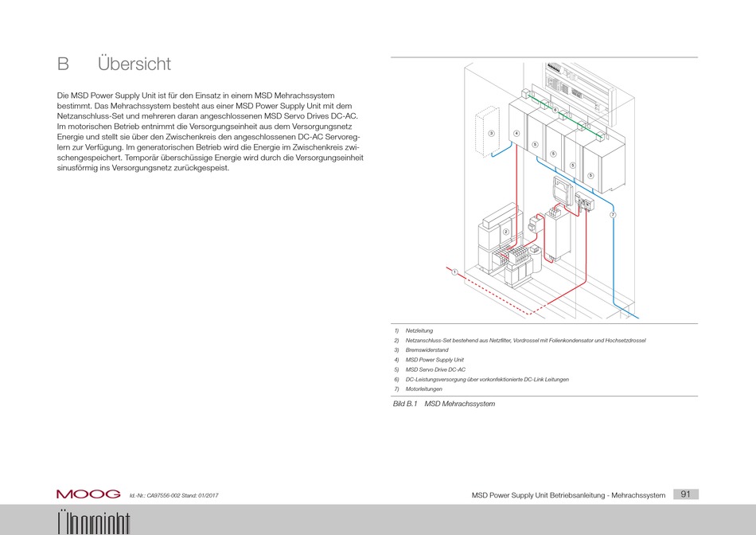Viewport: 756px width, 535px height.
Task: Click legend entry "7) Motorleitungen"
Action: 418,389
